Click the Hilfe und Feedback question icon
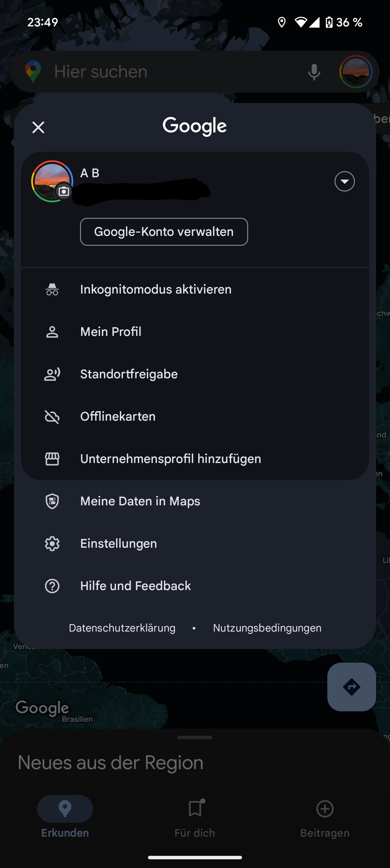The image size is (390, 868). click(52, 586)
